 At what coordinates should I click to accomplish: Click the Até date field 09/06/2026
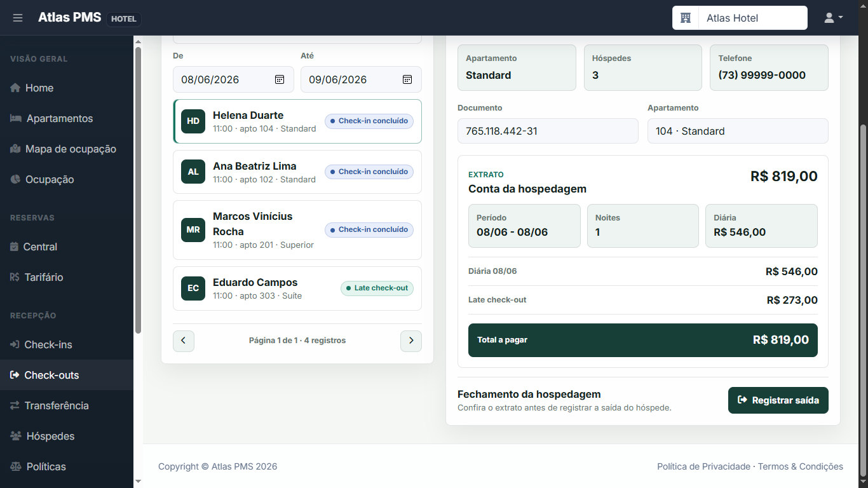[x=361, y=79]
